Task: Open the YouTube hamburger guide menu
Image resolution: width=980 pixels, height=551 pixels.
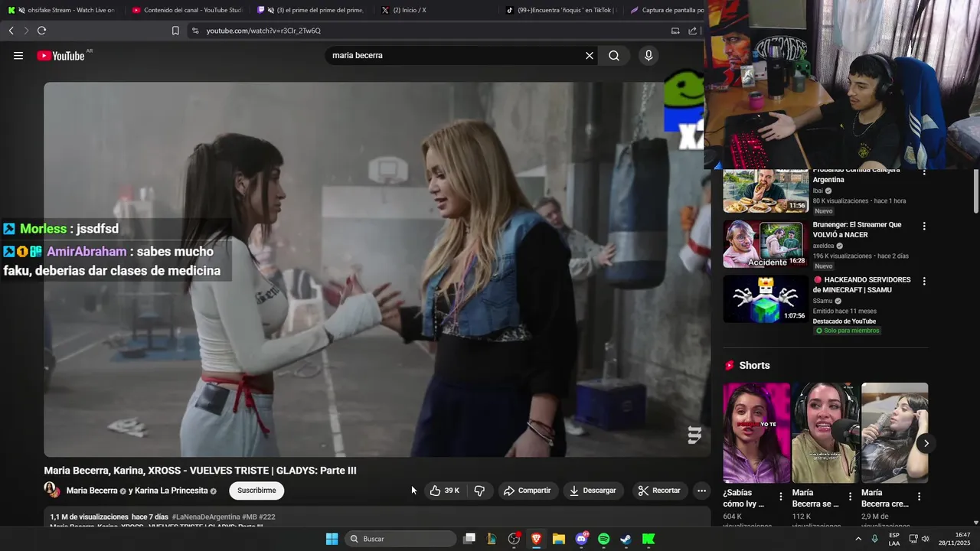Action: [x=18, y=55]
